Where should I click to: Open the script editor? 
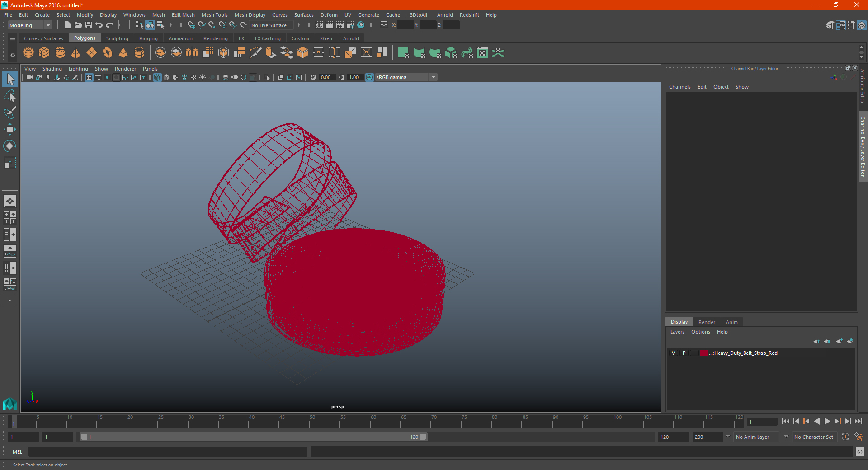tap(860, 451)
